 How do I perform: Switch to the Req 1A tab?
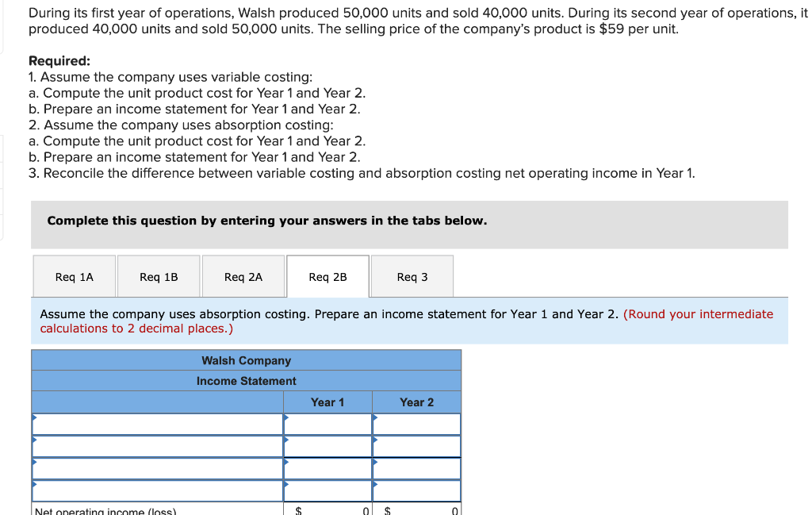pos(74,276)
